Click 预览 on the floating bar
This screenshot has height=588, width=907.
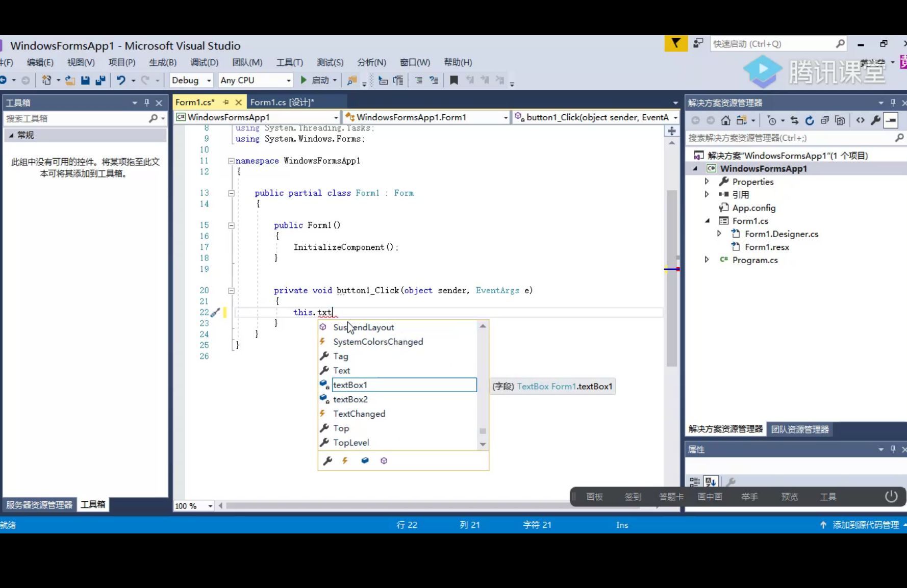789,497
